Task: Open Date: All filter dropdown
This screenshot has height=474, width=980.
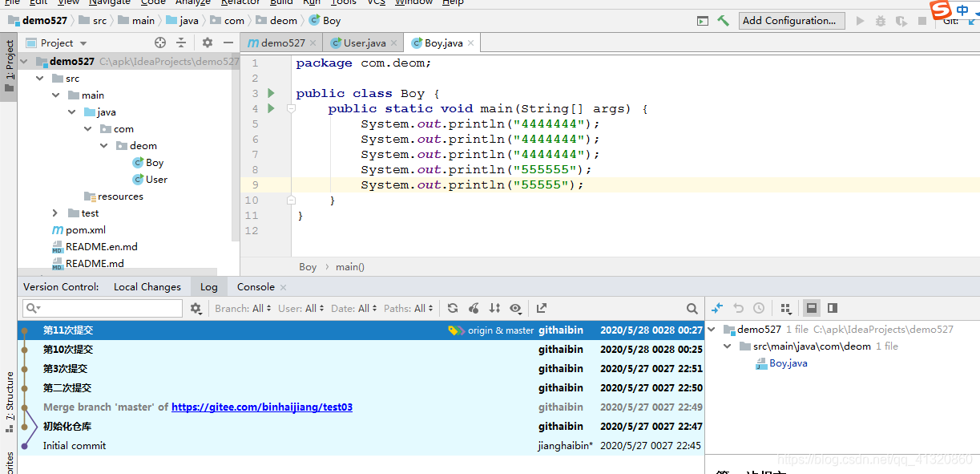Action: (354, 308)
